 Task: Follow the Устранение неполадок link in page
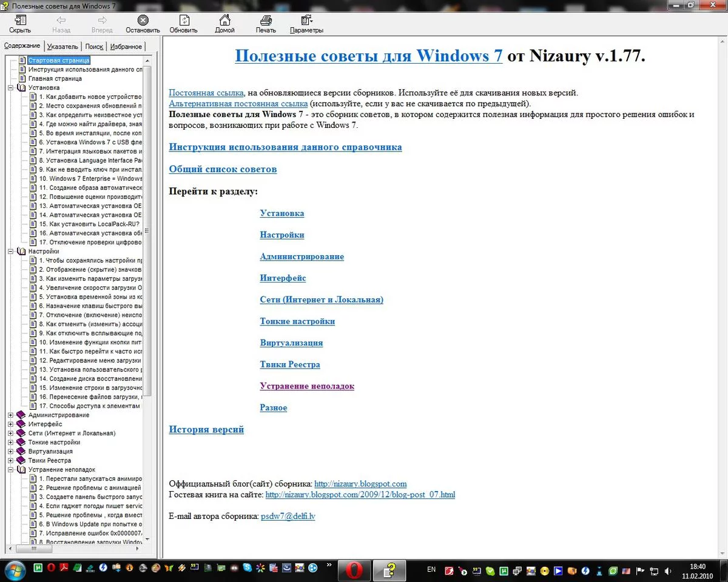click(307, 386)
